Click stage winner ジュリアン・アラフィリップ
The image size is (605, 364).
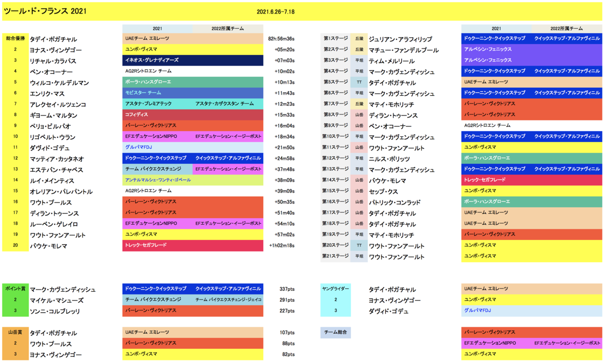(x=400, y=39)
